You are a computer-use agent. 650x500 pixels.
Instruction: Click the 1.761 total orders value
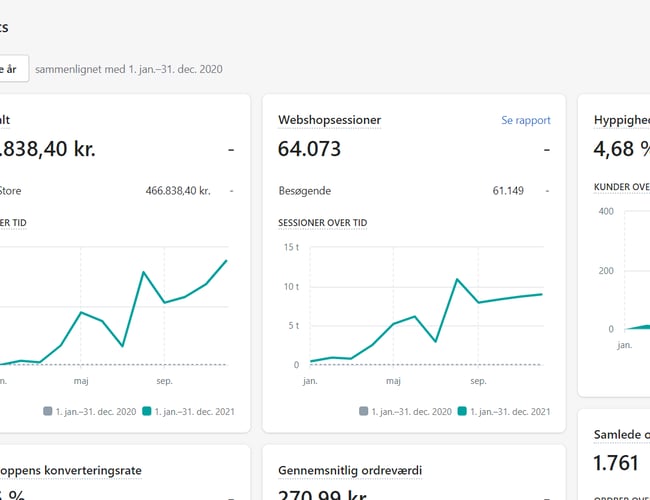[616, 463]
